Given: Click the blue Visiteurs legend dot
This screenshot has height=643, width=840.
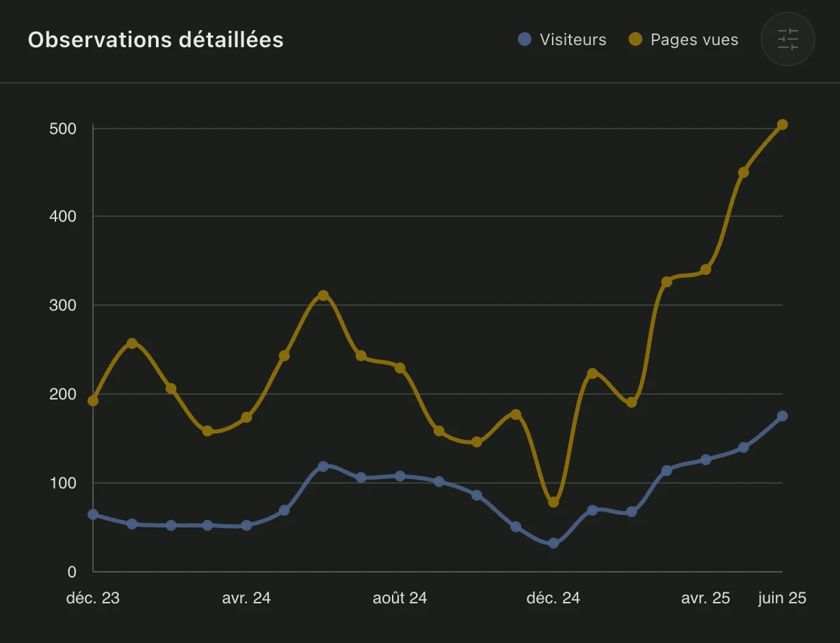Looking at the screenshot, I should click(525, 40).
